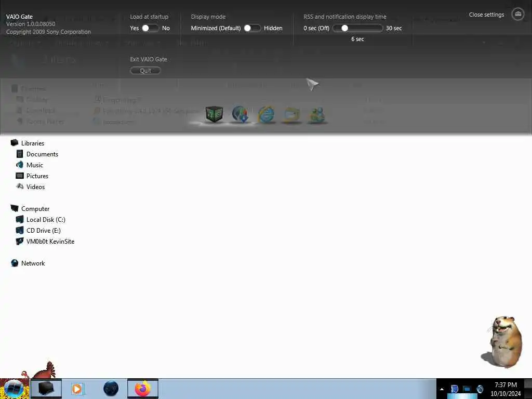Open the Music library
The height and width of the screenshot is (399, 532).
click(x=35, y=165)
